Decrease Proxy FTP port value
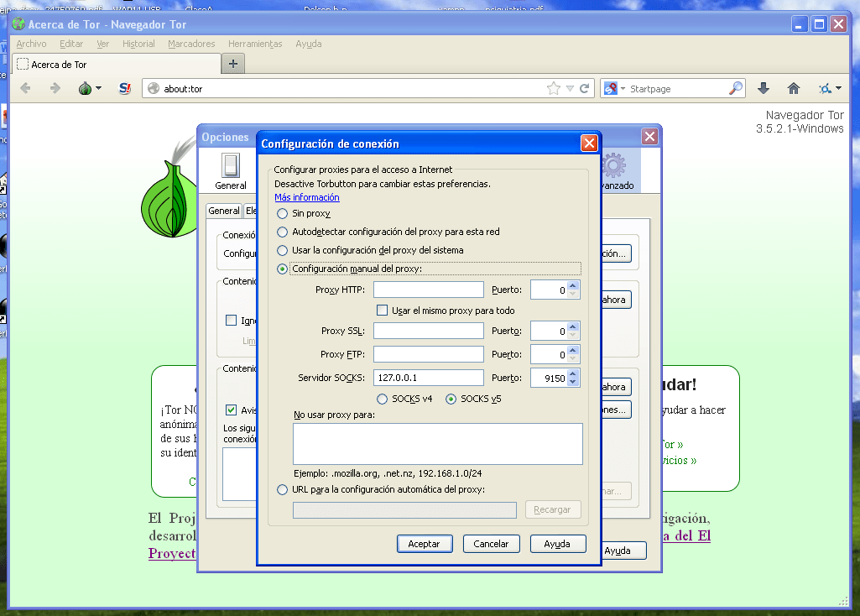860x616 pixels. pyautogui.click(x=573, y=358)
